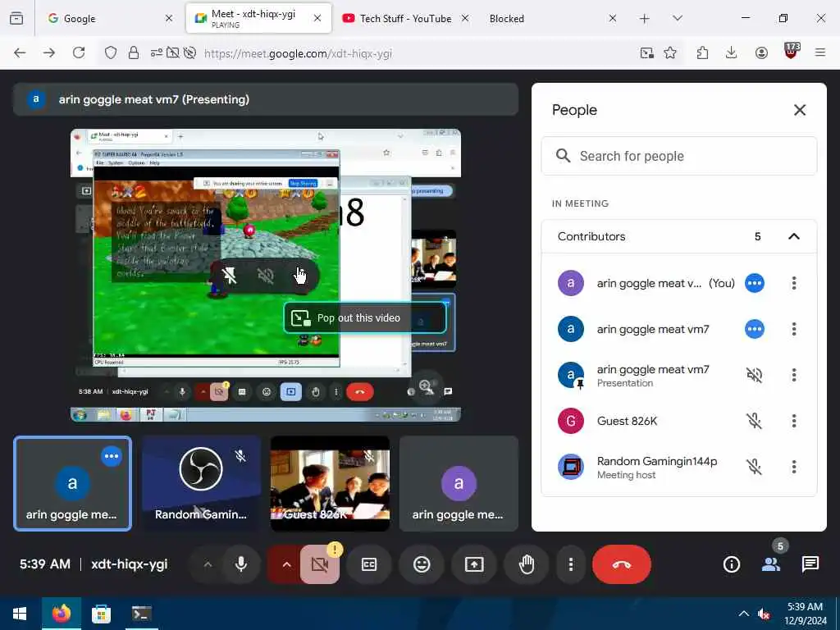
Task: Select the Meet - xdt-hiqx-ygi tab
Action: [x=258, y=18]
